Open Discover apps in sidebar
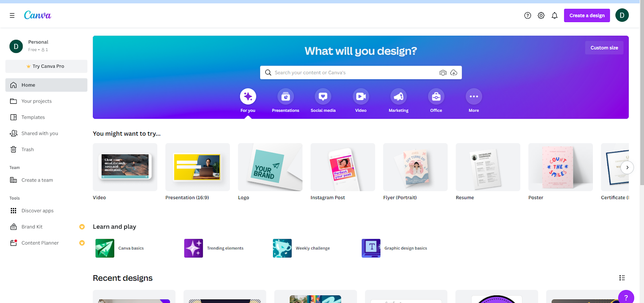The image size is (644, 303). [46, 210]
